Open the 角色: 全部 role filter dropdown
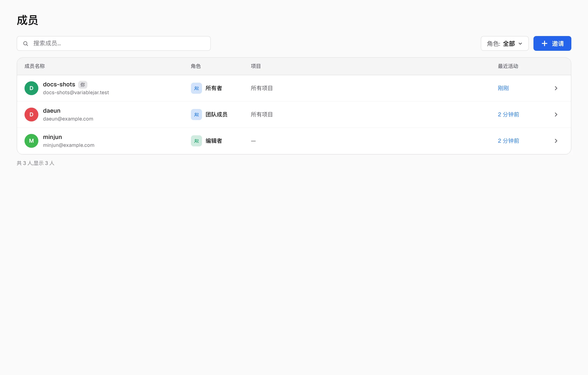This screenshot has height=375, width=588. [505, 43]
